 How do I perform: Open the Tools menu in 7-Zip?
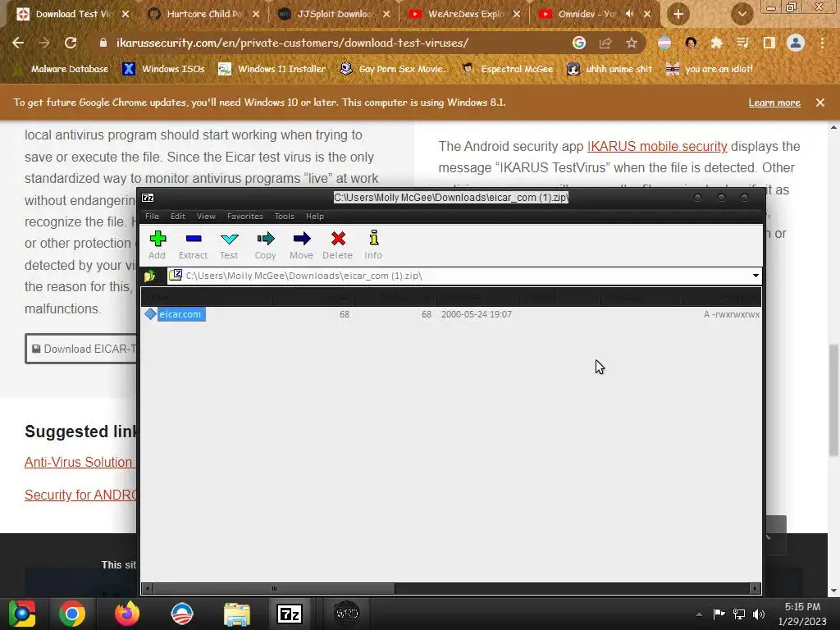[285, 217]
